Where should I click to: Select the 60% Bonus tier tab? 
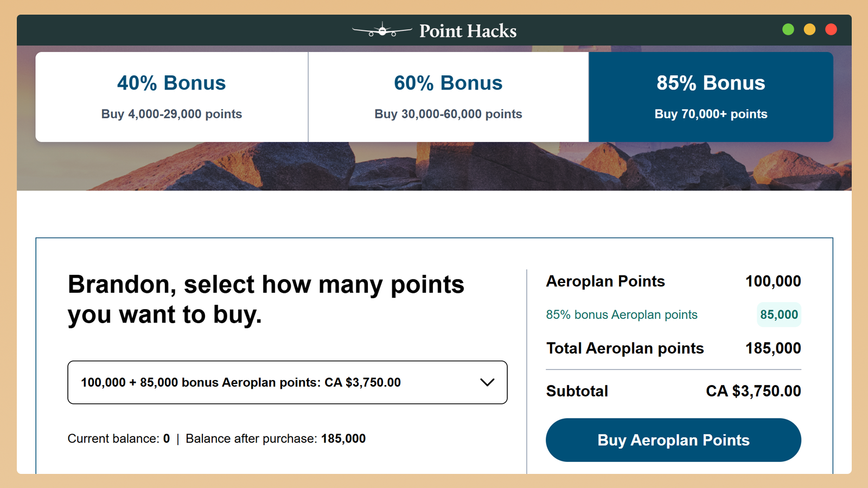click(x=448, y=97)
